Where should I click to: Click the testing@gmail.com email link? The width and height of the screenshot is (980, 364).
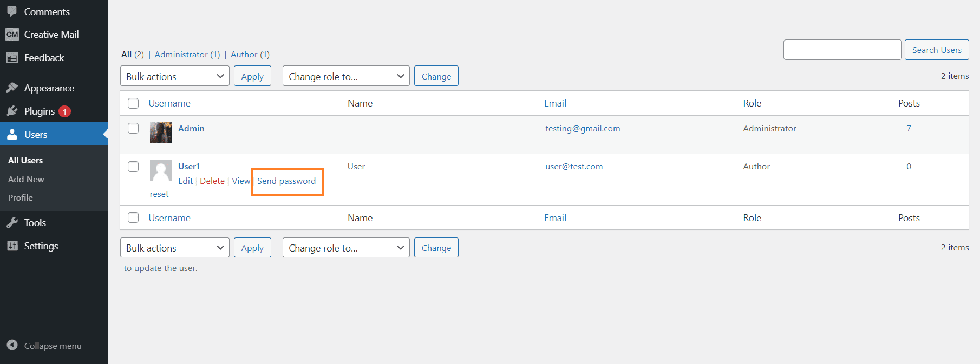coord(583,128)
